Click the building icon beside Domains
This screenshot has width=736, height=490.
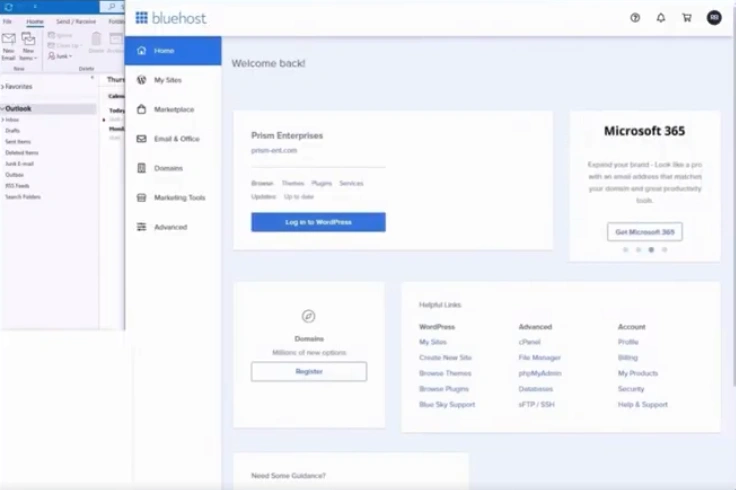tap(141, 168)
